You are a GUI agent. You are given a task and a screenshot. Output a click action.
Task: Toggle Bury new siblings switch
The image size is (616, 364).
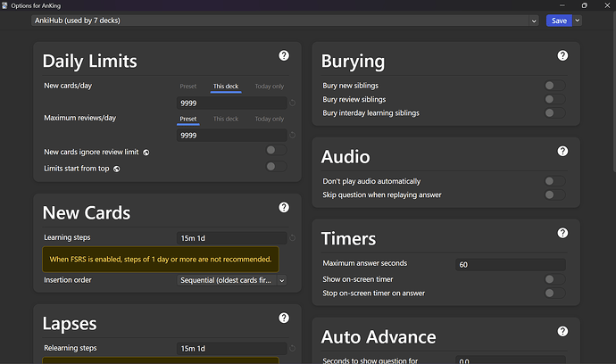tap(554, 86)
